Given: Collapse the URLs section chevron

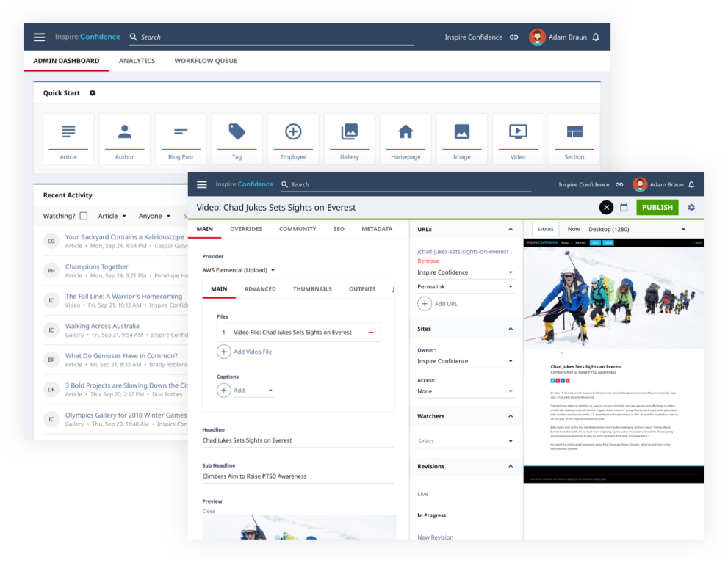Looking at the screenshot, I should [x=511, y=230].
